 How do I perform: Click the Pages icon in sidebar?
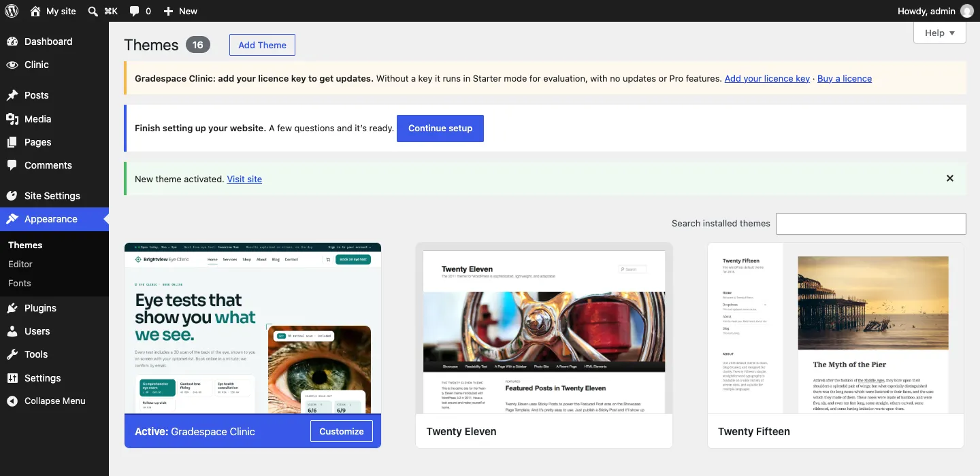[x=12, y=142]
